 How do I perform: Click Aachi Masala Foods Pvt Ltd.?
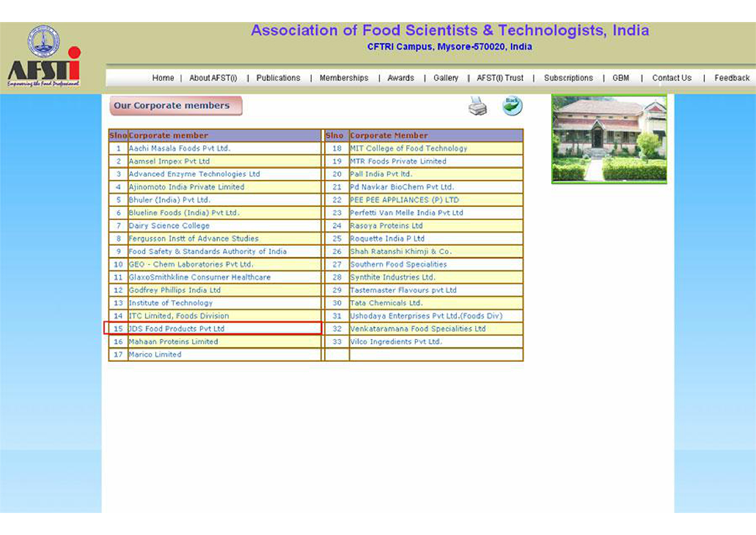(x=179, y=148)
